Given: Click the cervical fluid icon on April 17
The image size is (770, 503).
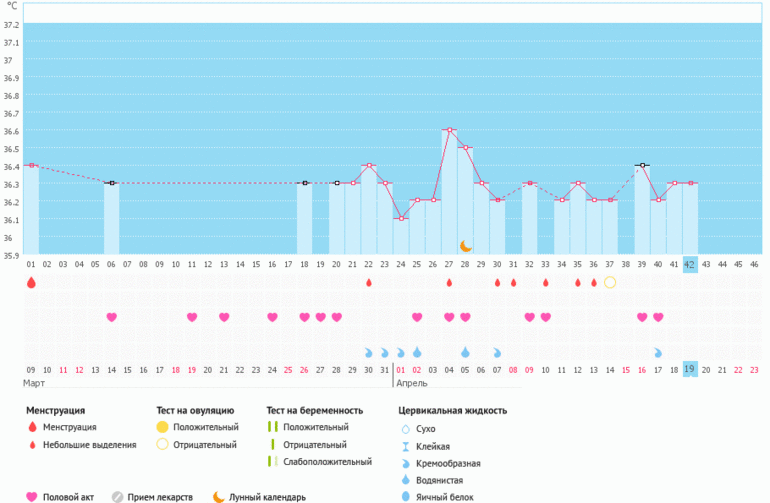Looking at the screenshot, I should (658, 352).
